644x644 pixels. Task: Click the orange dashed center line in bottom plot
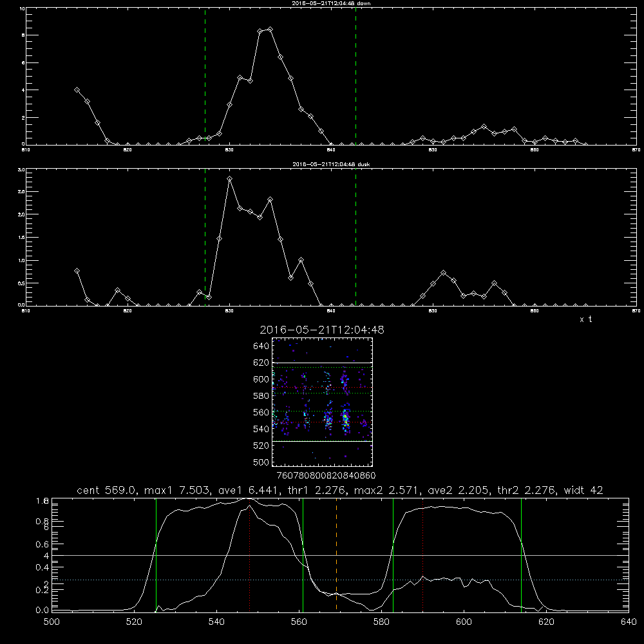336,554
